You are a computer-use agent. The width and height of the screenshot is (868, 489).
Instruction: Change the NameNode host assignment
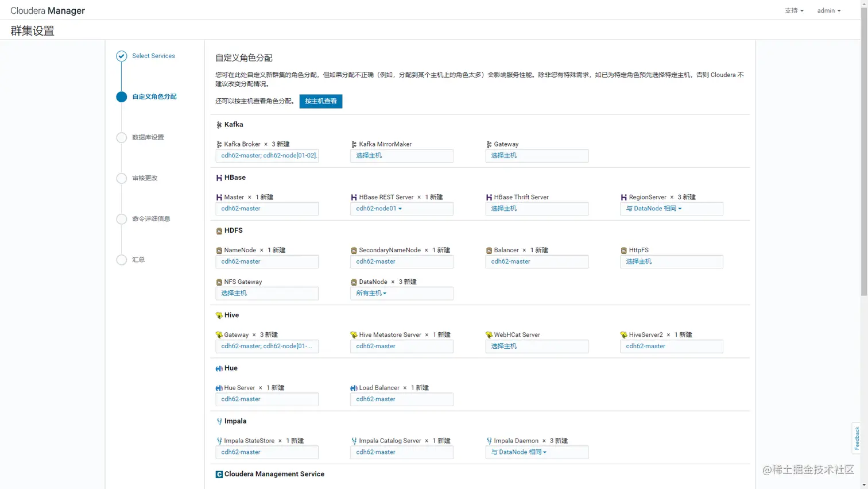pos(266,261)
